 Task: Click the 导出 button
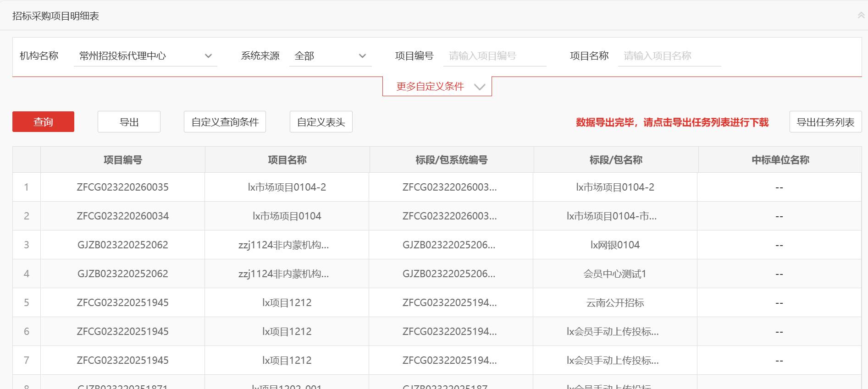[x=129, y=122]
